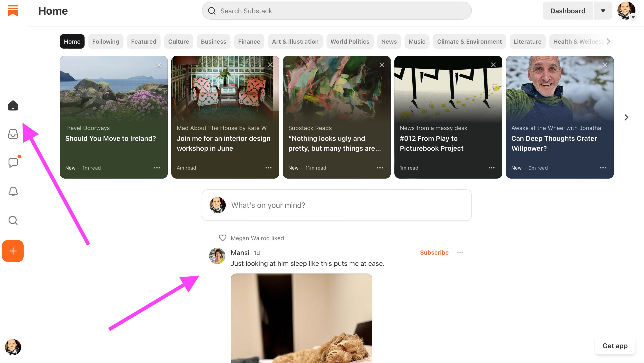
Task: Open the account avatar menu top right
Action: point(626,11)
